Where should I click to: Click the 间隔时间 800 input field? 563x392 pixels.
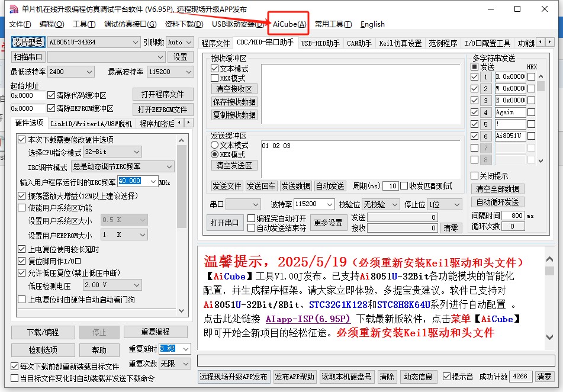coord(513,216)
